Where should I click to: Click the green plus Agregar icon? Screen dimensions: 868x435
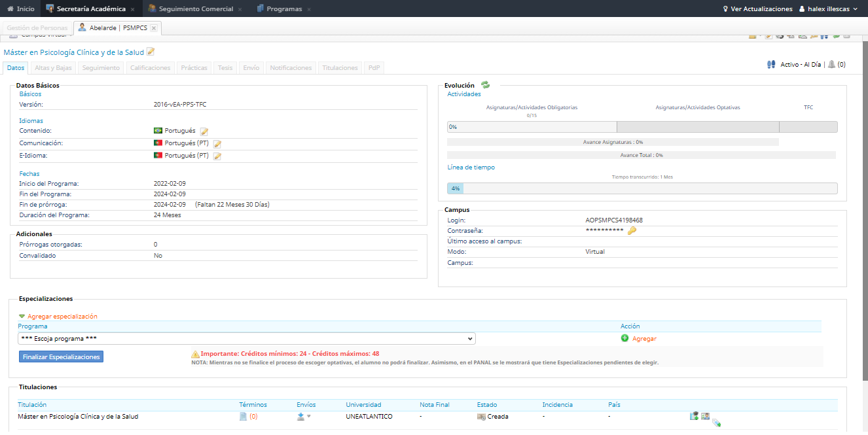624,339
